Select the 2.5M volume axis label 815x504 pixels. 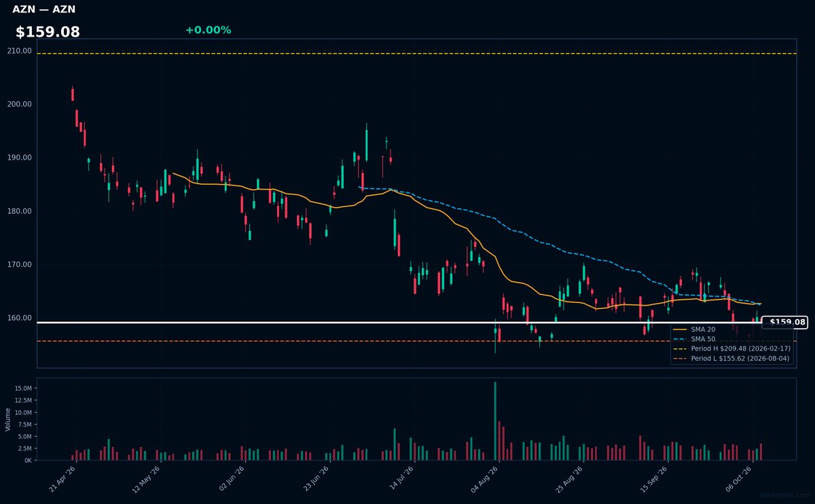(24, 448)
